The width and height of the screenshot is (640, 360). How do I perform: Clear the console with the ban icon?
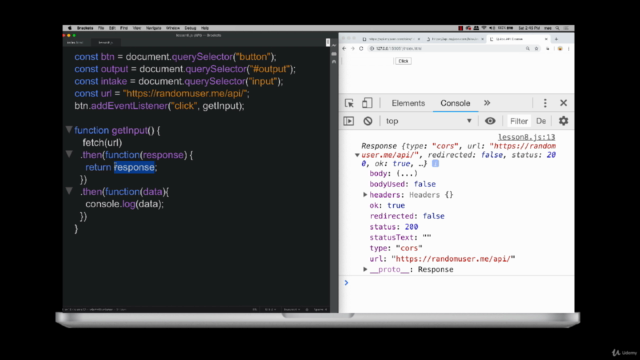click(x=368, y=121)
